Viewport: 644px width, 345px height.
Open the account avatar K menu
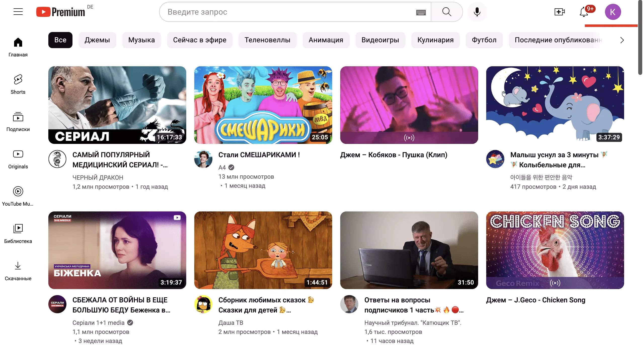pyautogui.click(x=613, y=12)
